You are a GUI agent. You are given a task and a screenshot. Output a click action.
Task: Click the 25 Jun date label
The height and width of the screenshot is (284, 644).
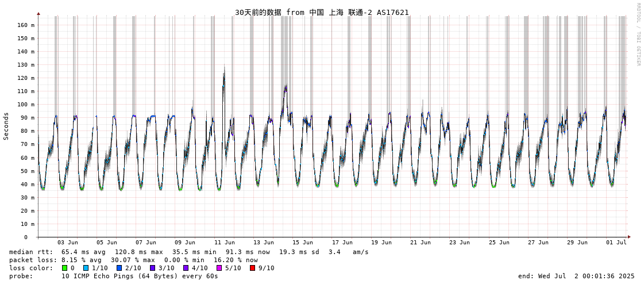pyautogui.click(x=499, y=243)
